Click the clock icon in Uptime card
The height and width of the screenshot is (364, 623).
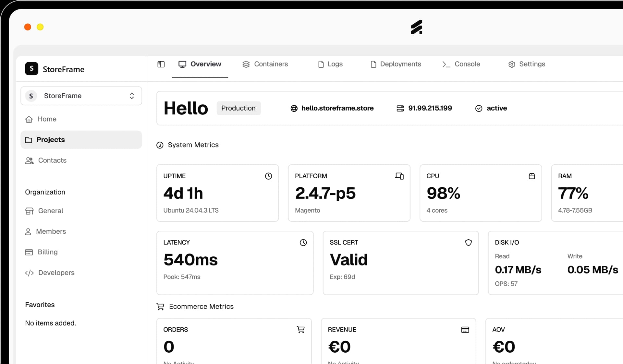click(x=268, y=176)
